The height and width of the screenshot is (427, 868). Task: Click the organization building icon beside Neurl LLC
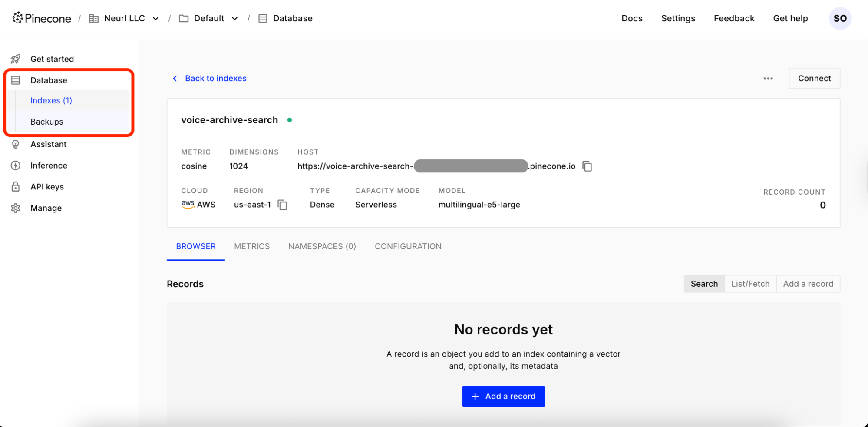[93, 18]
